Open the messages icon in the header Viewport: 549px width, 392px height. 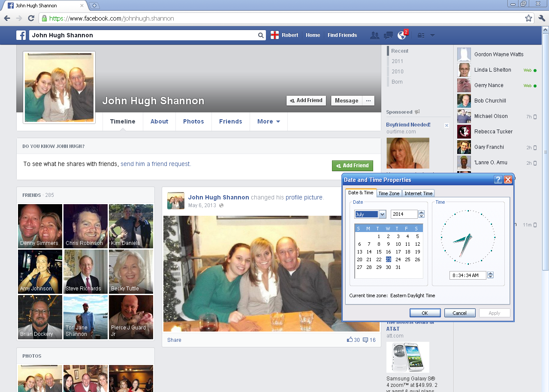tap(388, 35)
